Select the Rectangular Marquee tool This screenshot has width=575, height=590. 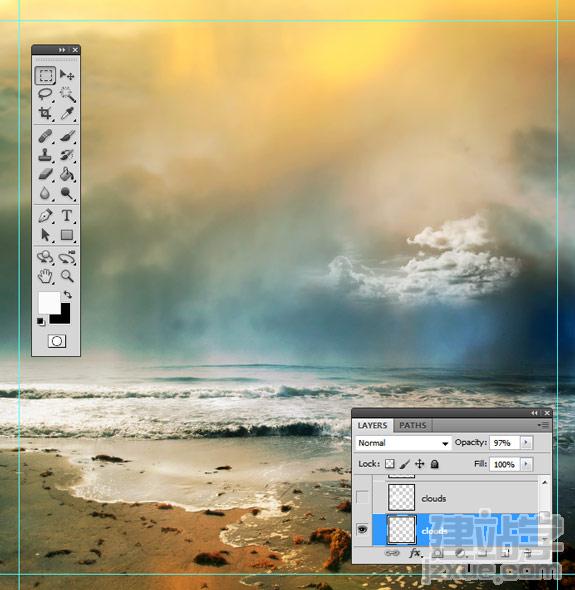point(46,75)
